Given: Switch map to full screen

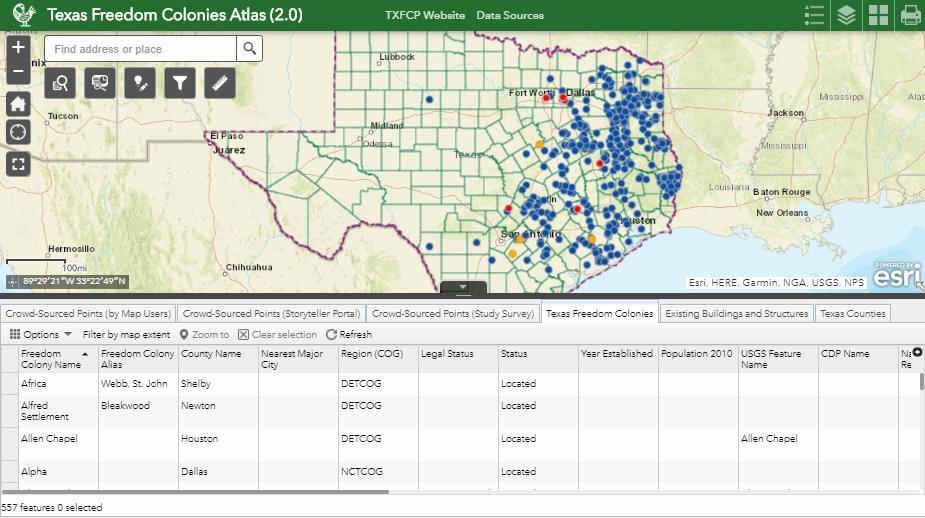Looking at the screenshot, I should (18, 163).
